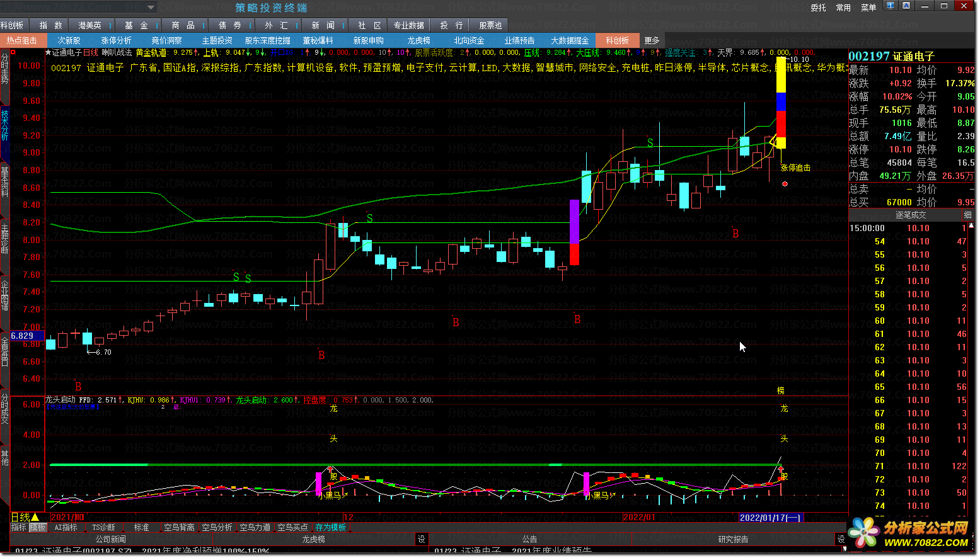Switch to the 主题投资 tab

point(217,40)
